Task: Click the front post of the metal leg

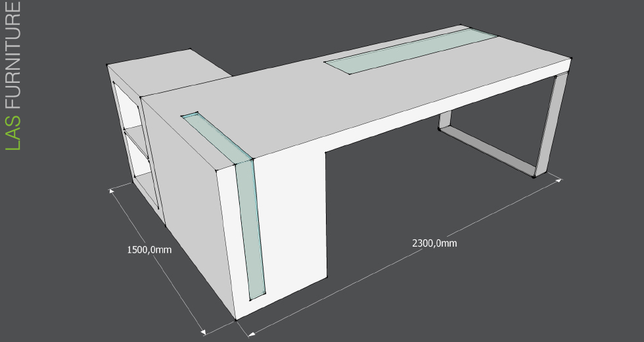Action: pyautogui.click(x=549, y=125)
